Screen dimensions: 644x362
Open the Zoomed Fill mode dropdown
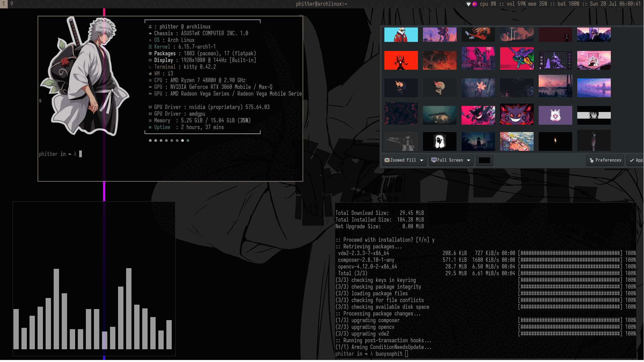422,160
